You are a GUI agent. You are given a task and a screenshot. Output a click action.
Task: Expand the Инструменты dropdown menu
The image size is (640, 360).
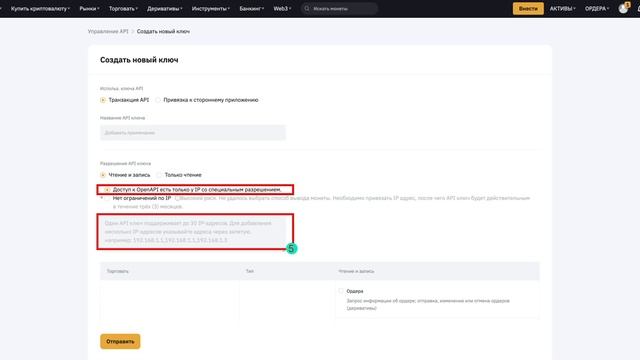tap(211, 9)
